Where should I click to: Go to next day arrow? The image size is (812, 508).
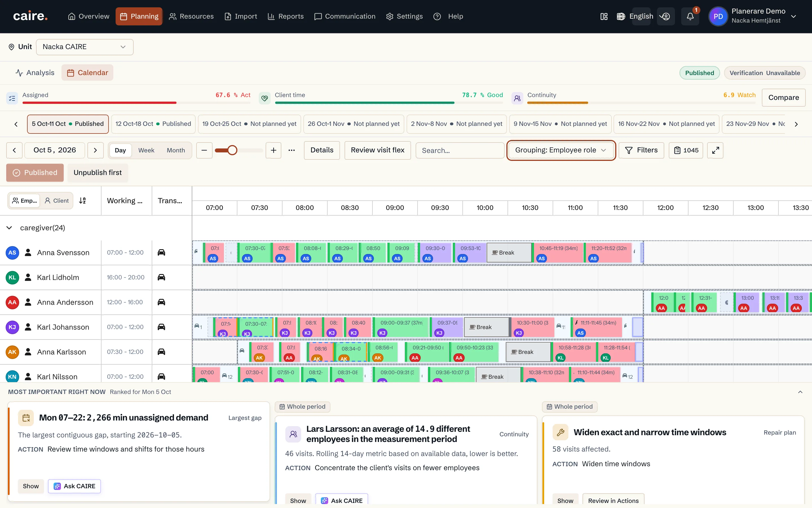[95, 150]
